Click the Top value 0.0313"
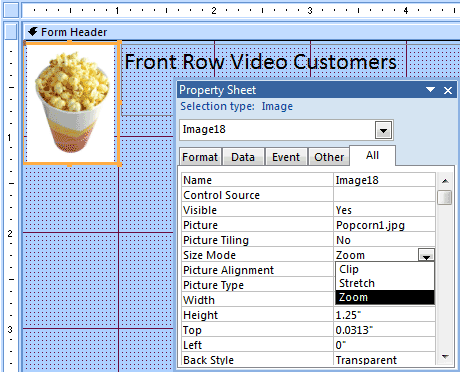Screen dimensions: 460x372 click(x=385, y=330)
